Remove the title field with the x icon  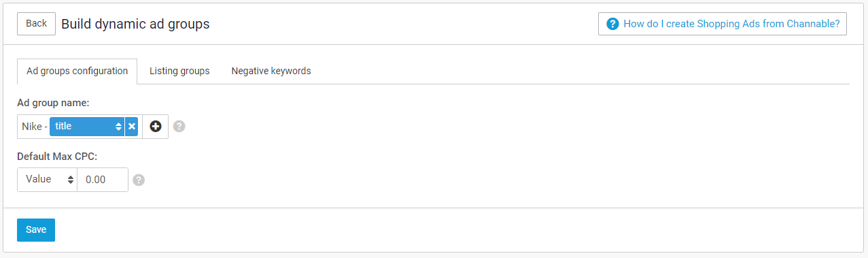[132, 127]
